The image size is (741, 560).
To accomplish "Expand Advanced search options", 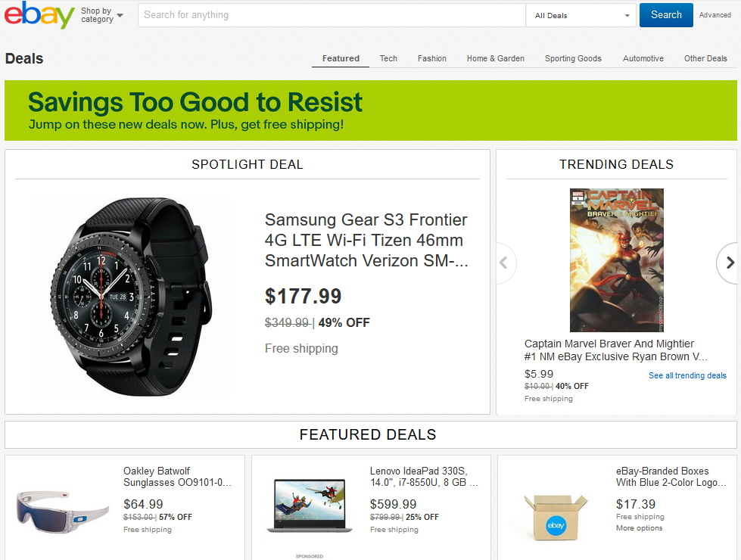I will pos(715,14).
